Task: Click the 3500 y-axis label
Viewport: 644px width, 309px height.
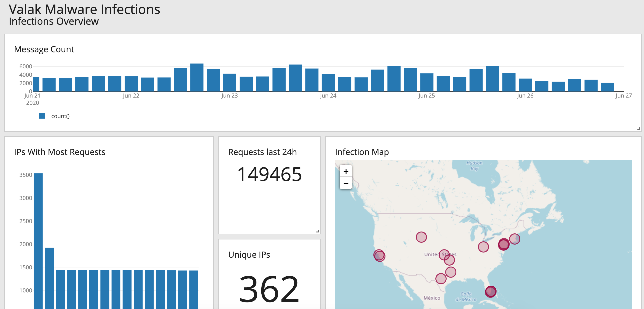Action: click(x=25, y=175)
